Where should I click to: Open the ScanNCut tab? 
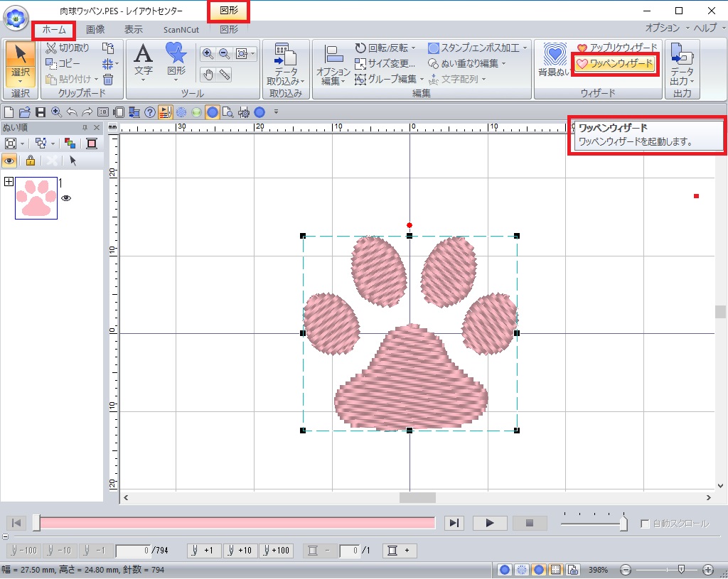[181, 30]
